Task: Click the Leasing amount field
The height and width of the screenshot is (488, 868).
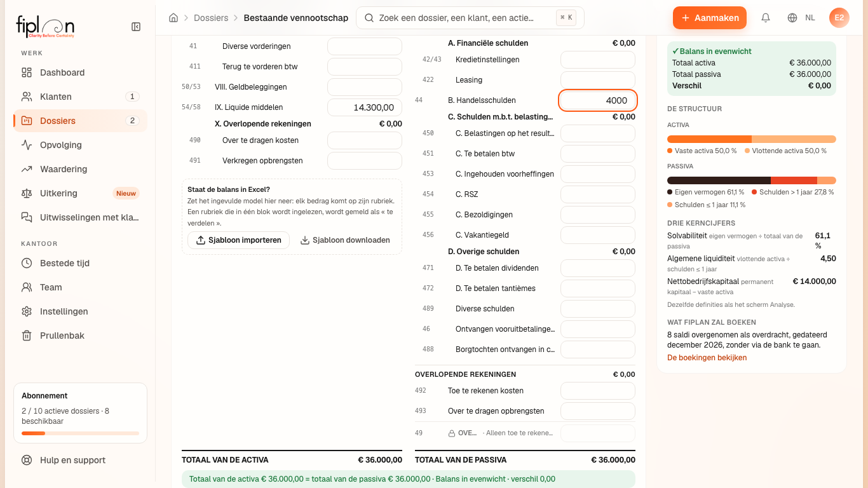Action: click(598, 80)
